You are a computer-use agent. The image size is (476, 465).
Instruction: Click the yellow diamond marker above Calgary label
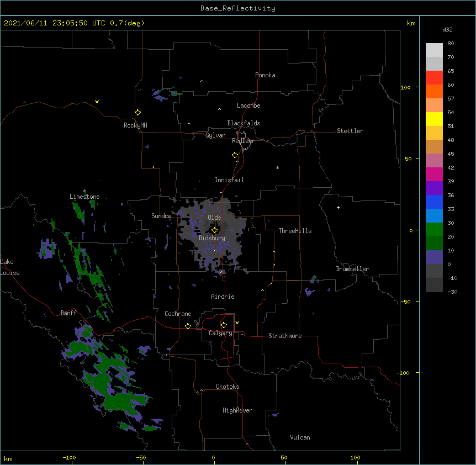[224, 325]
